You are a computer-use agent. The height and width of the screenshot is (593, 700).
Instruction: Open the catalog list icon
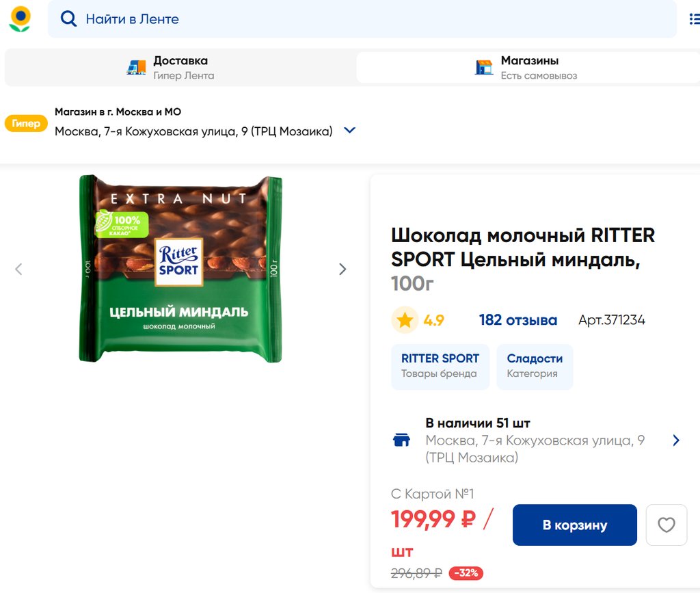(x=695, y=19)
